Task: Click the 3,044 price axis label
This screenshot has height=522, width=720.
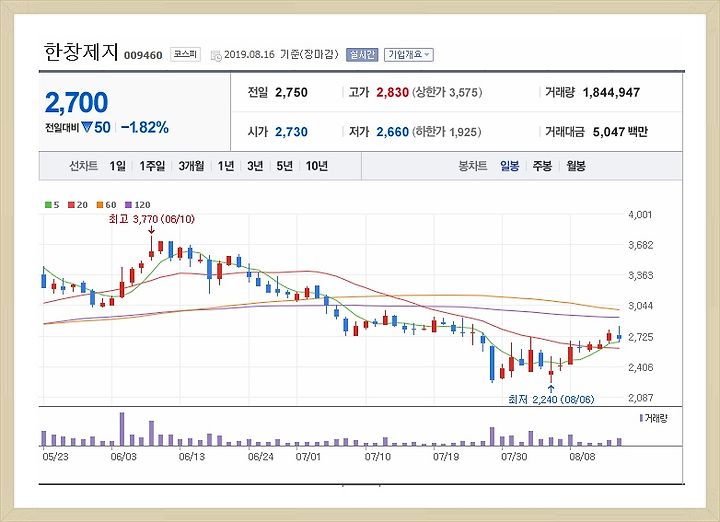Action: pos(640,306)
